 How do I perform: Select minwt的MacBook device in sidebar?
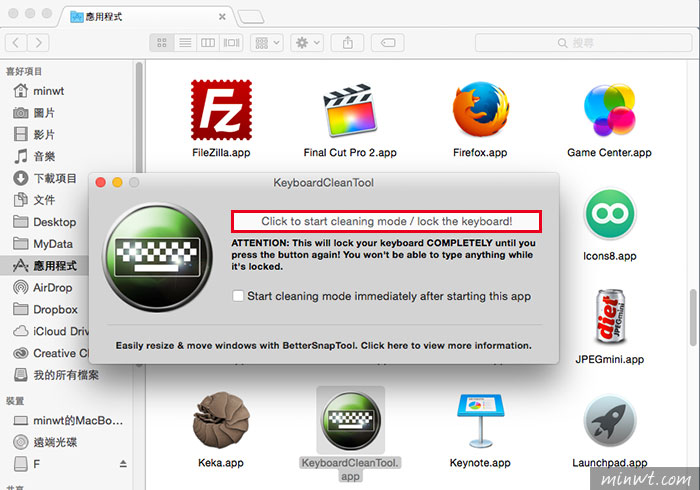click(68, 421)
